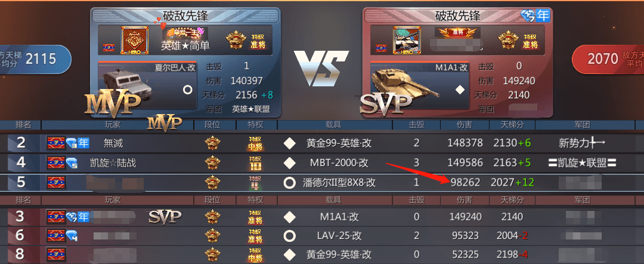Click the blue diamond VIP badge in row 6
Viewport: 644px width, 264px height.
pyautogui.click(x=72, y=236)
